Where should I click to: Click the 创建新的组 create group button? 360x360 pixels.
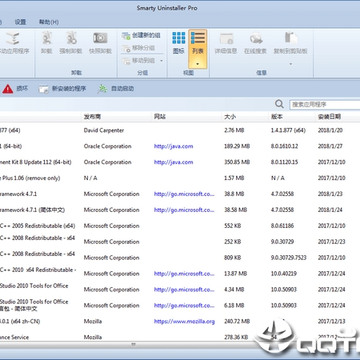pos(141,36)
